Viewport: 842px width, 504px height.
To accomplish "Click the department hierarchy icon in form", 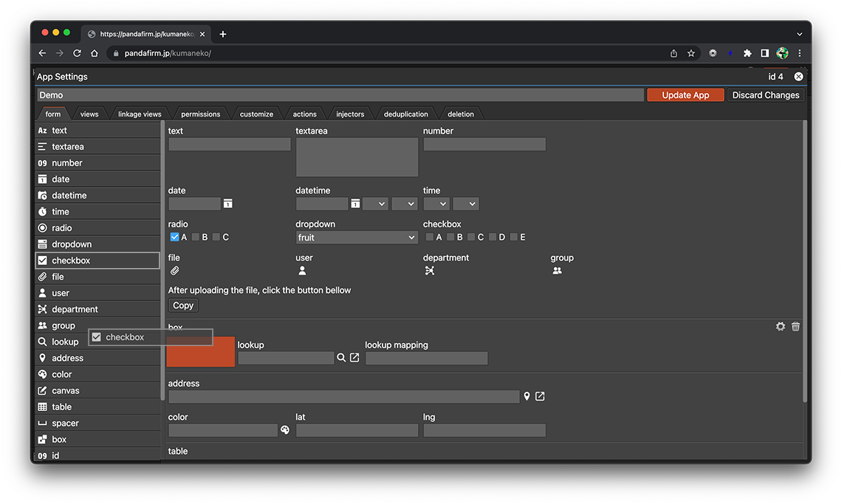I will [430, 271].
